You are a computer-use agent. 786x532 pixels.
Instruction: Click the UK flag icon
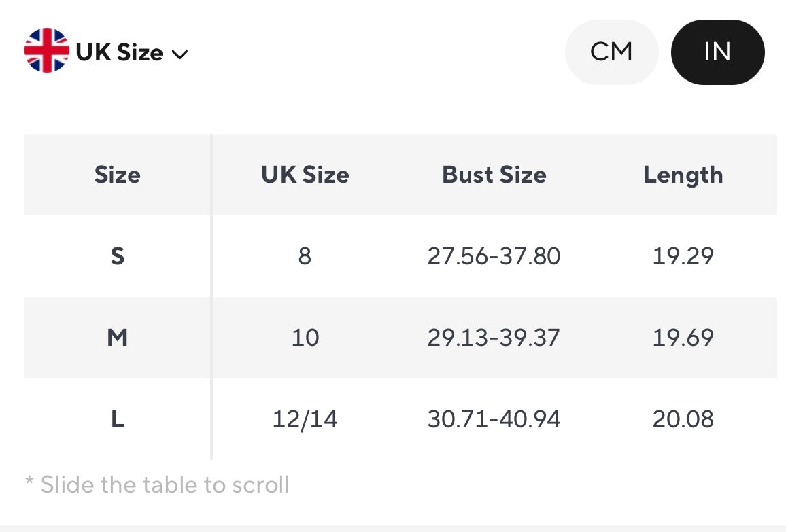[46, 51]
